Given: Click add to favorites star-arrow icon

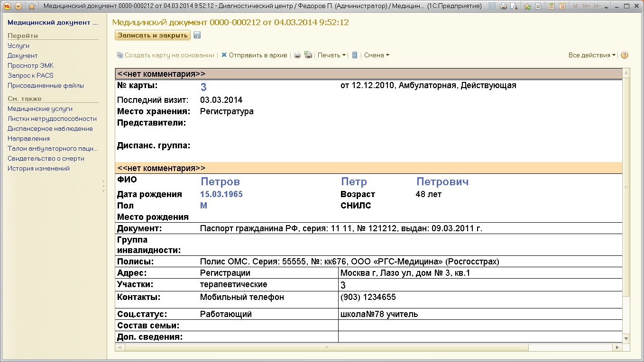Looking at the screenshot, I should pos(527,6).
